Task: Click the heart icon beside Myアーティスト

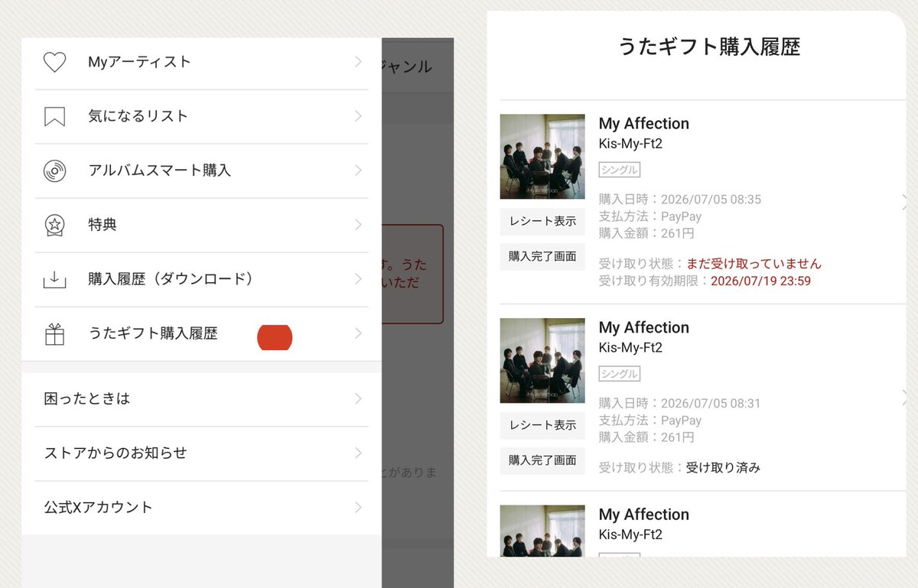Action: click(x=54, y=62)
